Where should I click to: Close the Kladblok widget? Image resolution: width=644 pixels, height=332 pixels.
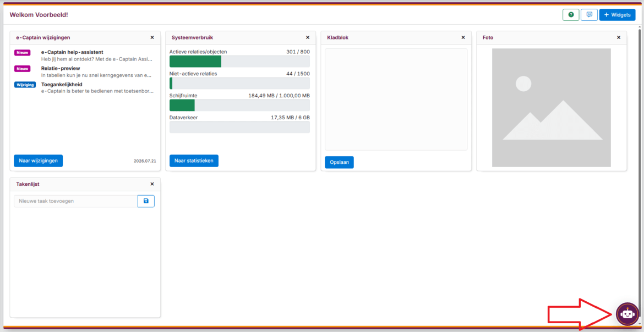point(463,37)
